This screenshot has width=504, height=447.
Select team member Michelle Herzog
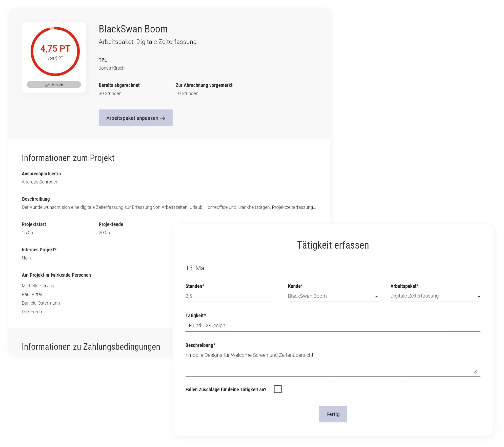(x=38, y=286)
